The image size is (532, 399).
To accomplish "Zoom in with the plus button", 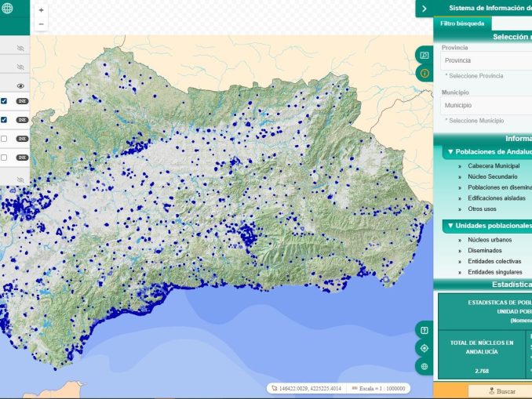I will [x=41, y=11].
